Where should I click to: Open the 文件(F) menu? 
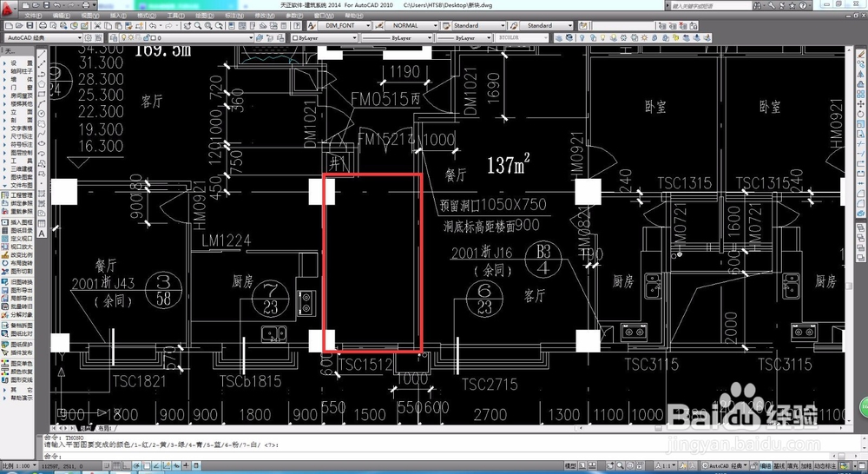click(33, 16)
